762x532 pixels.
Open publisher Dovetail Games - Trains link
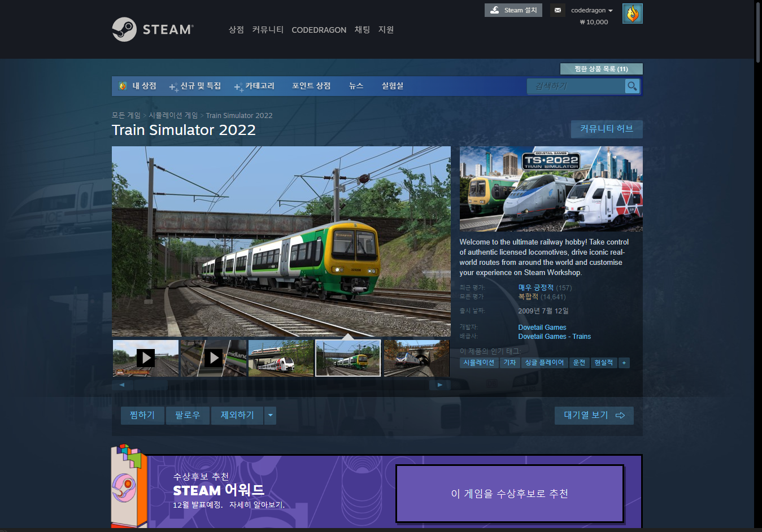[x=555, y=337]
